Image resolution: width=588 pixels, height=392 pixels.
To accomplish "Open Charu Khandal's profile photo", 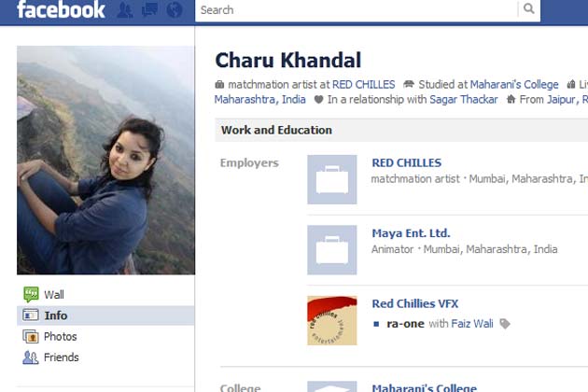I will point(105,161).
